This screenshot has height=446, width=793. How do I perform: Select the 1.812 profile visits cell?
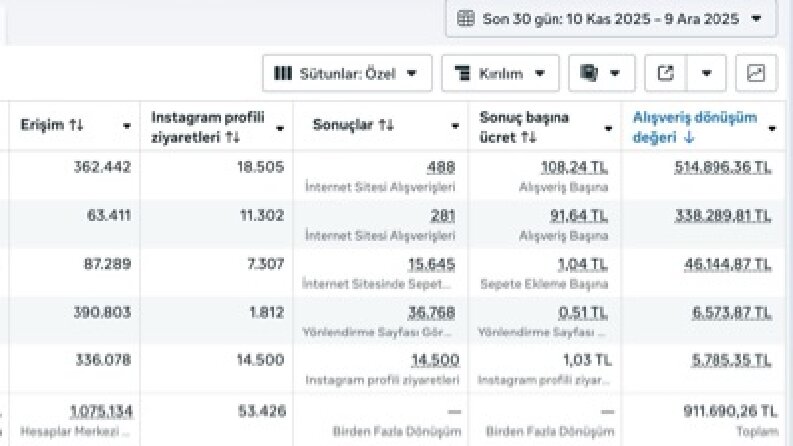tap(267, 313)
